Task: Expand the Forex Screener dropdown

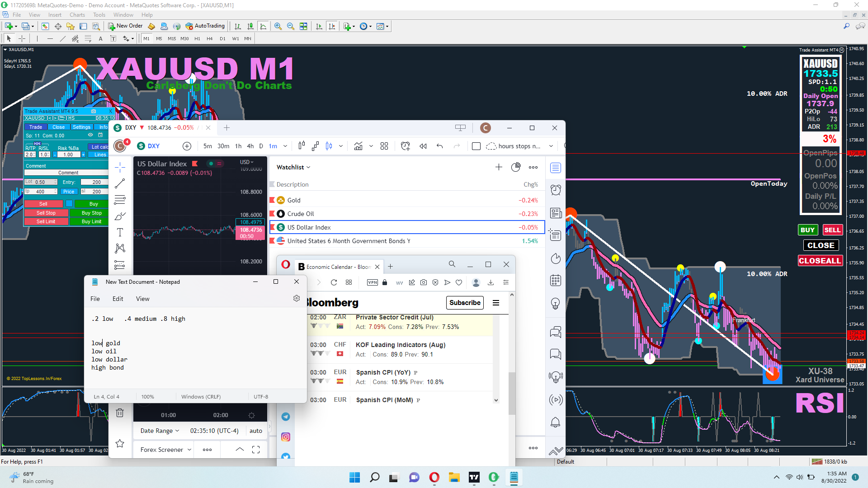Action: 165,450
